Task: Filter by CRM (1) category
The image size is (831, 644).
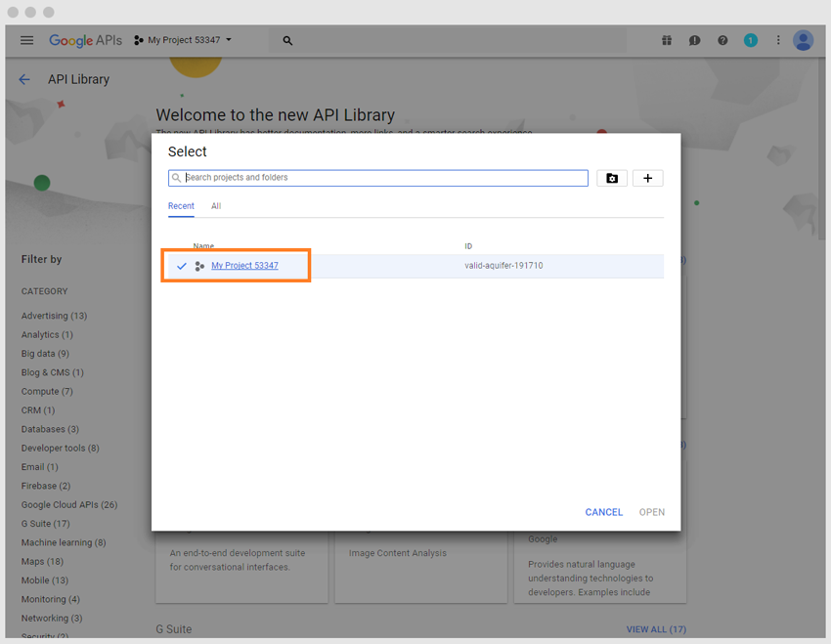Action: click(38, 409)
